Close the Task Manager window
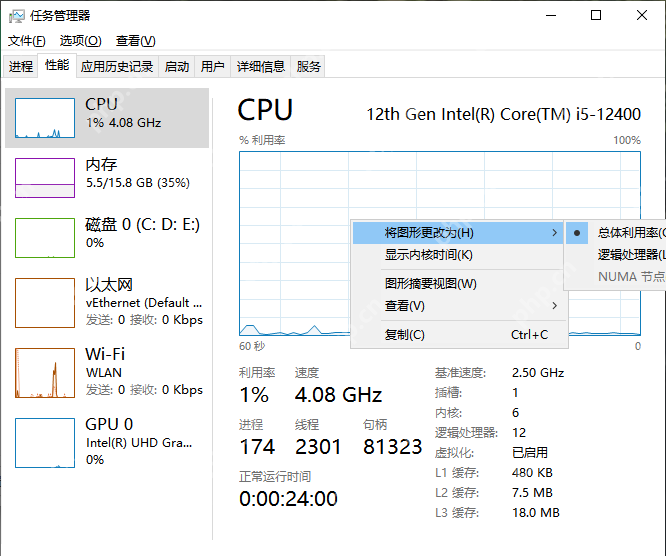 click(642, 16)
